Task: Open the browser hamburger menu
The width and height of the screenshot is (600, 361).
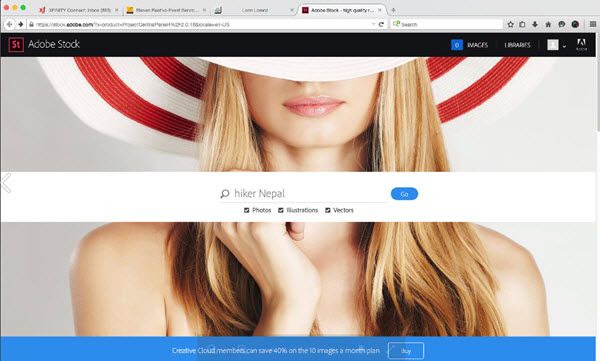Action: (x=593, y=24)
